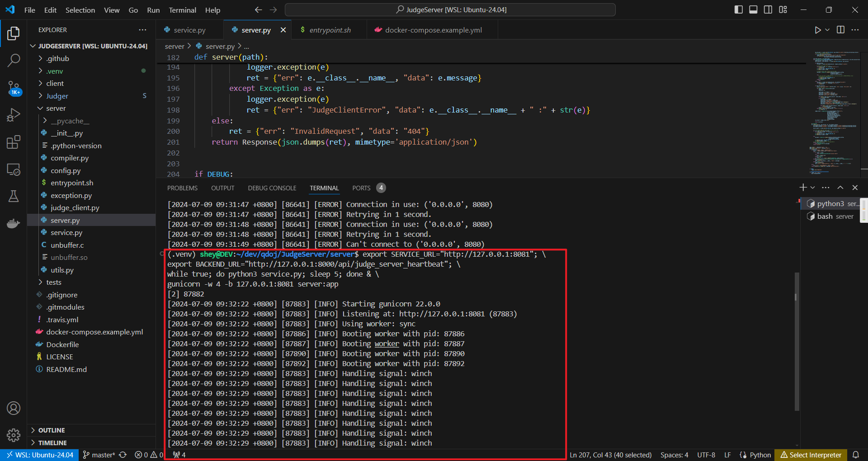This screenshot has height=461, width=868.
Task: Synchronize changes in status bar
Action: 123,455
